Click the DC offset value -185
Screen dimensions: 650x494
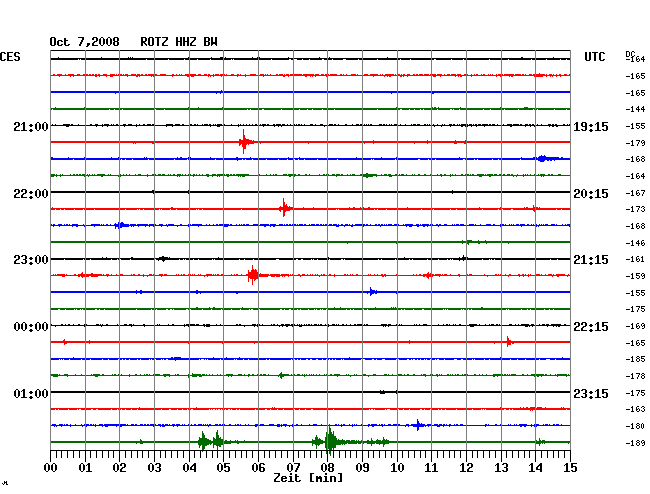635,359
